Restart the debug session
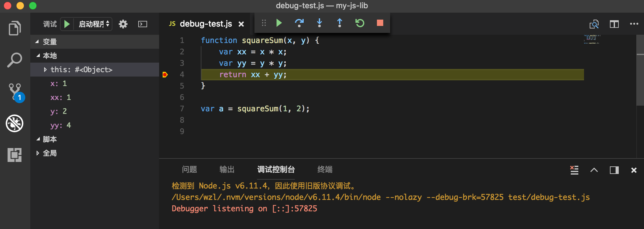This screenshot has width=644, height=229. point(360,23)
